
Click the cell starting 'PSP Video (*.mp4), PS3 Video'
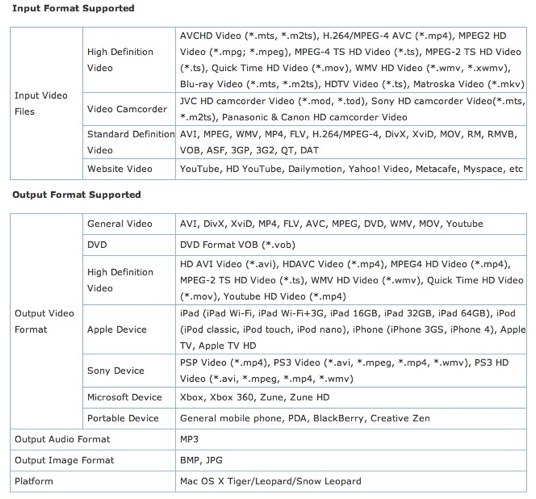pyautogui.click(x=351, y=371)
